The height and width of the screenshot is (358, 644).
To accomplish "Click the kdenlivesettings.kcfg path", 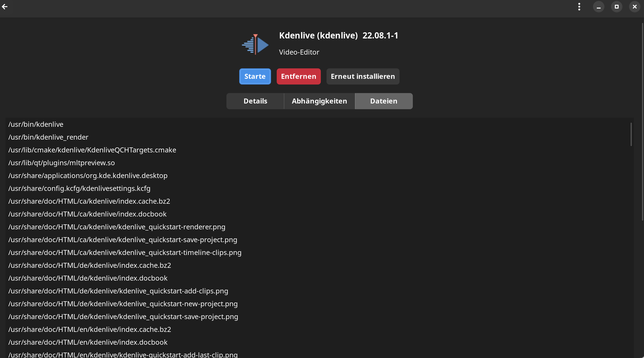I will click(x=79, y=188).
